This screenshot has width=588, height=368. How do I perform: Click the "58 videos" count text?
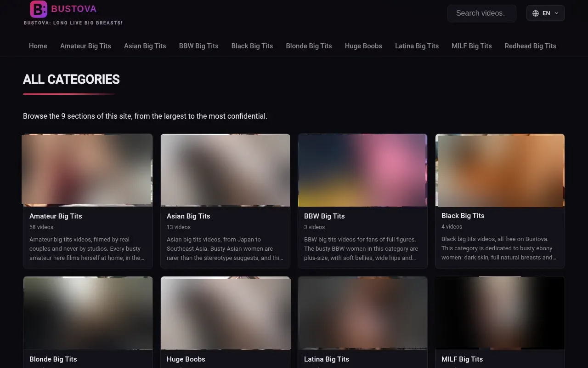point(41,227)
